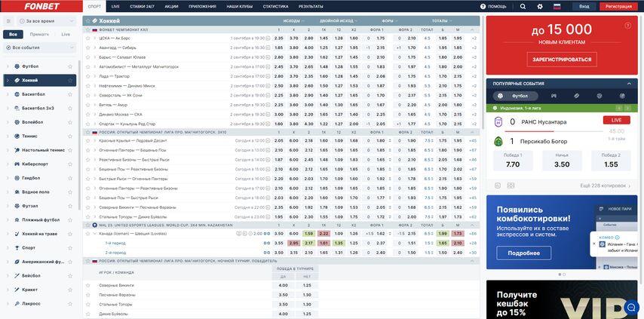The width and height of the screenshot is (644, 319).
Task: Open Ещё 228 котировок link
Action: click(606, 186)
